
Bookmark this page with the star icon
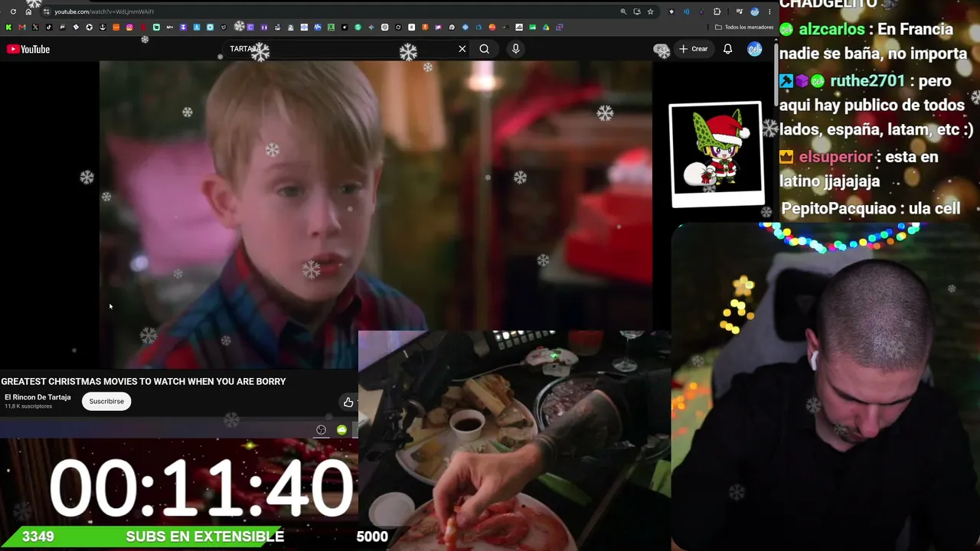tap(650, 11)
